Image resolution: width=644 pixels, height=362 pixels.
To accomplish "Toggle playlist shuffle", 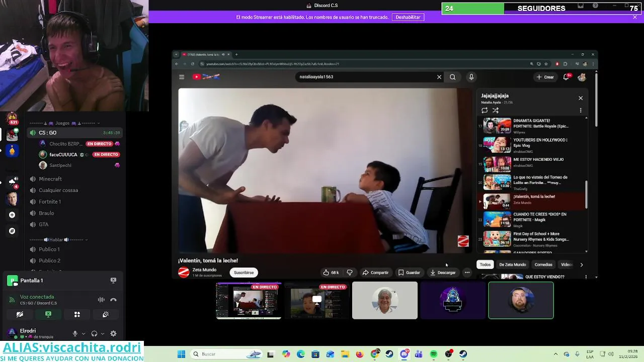I will tap(496, 110).
